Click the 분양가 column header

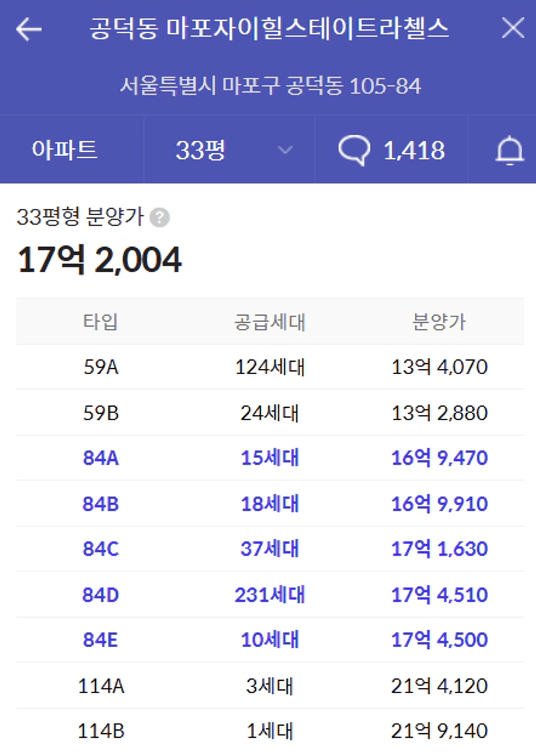coord(439,322)
